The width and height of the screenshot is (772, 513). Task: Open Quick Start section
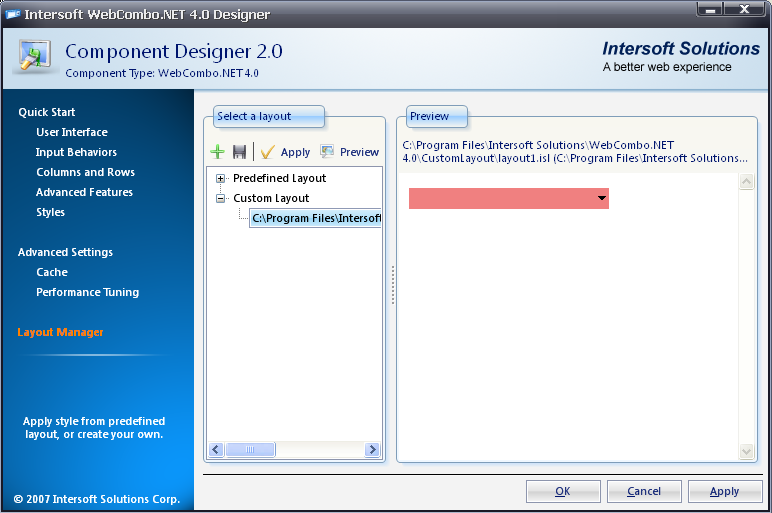coord(47,112)
